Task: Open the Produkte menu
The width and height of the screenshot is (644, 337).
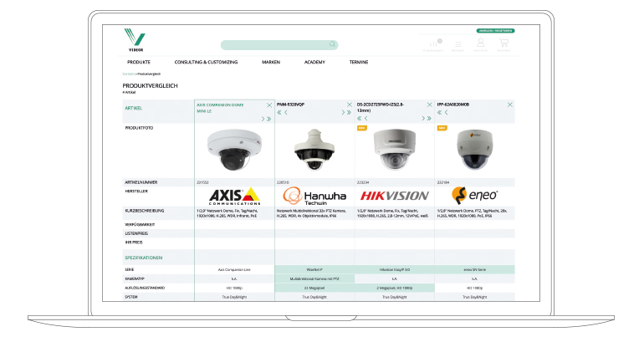Action: pos(139,62)
